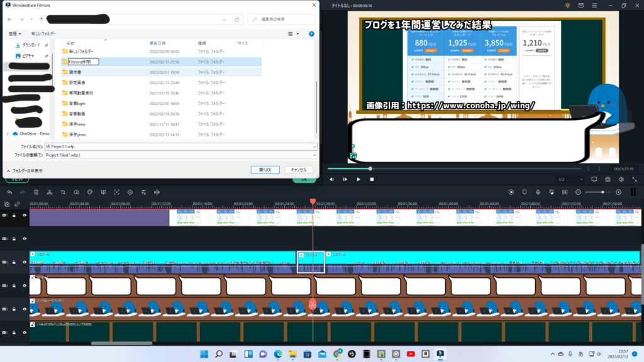Open the file name combo box dropdown arrow
The image size is (644, 362).
pyautogui.click(x=314, y=146)
